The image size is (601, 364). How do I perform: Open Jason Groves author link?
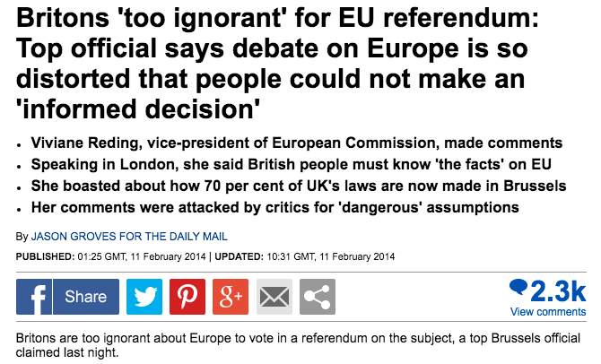129,237
